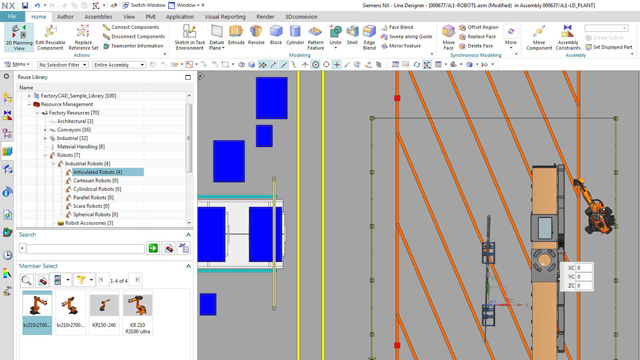Click the ZC coordinate input field
640x360 pixels.
(x=584, y=286)
